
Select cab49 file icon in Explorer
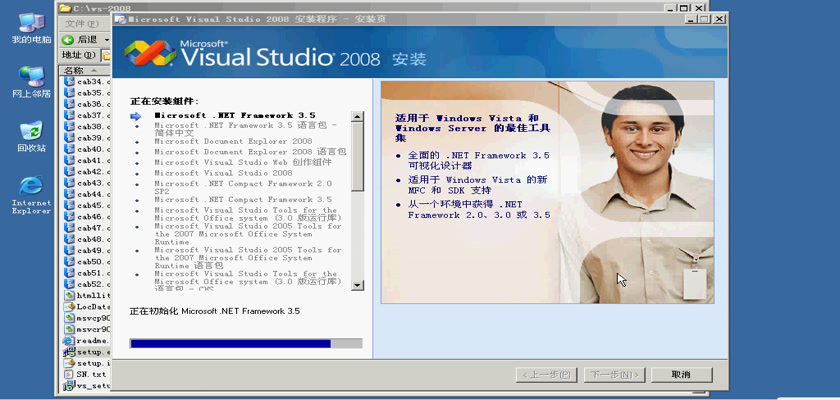point(70,251)
